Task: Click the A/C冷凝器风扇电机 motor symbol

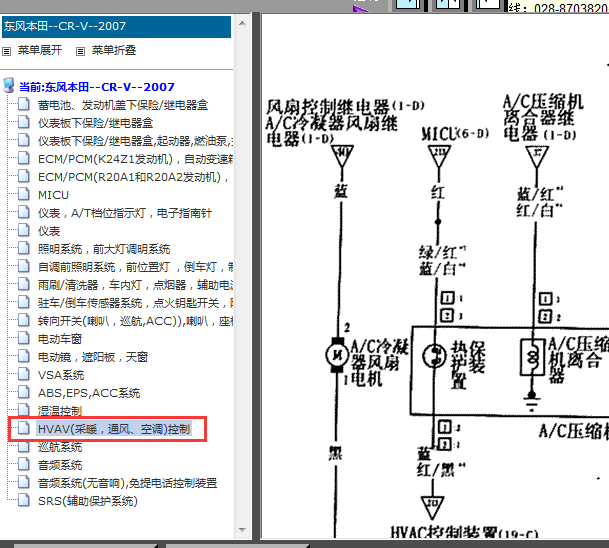Action: (x=336, y=355)
